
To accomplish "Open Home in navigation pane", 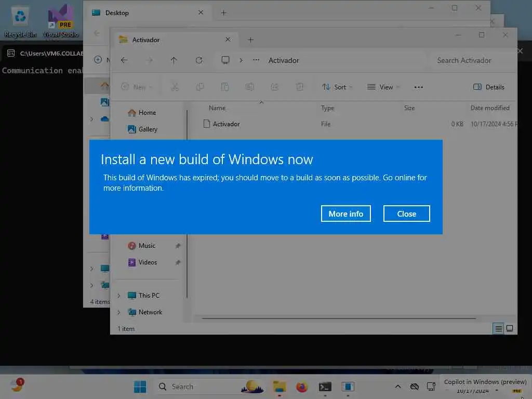I will 142,113.
